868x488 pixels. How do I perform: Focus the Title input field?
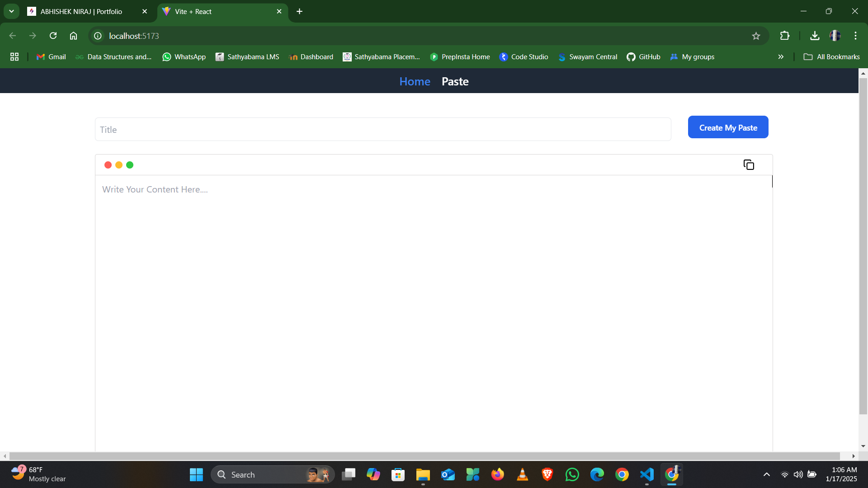[382, 130]
